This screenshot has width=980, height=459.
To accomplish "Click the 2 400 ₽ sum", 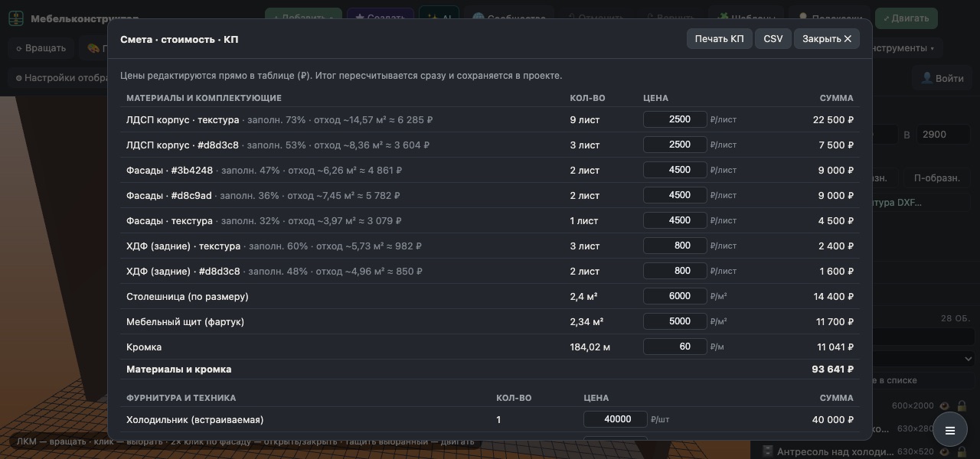I will pyautogui.click(x=836, y=246).
